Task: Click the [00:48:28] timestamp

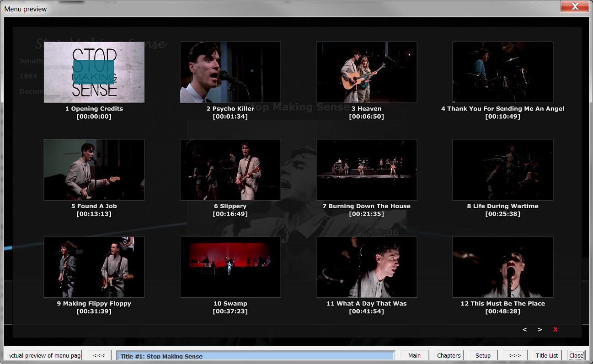Action: pos(503,311)
